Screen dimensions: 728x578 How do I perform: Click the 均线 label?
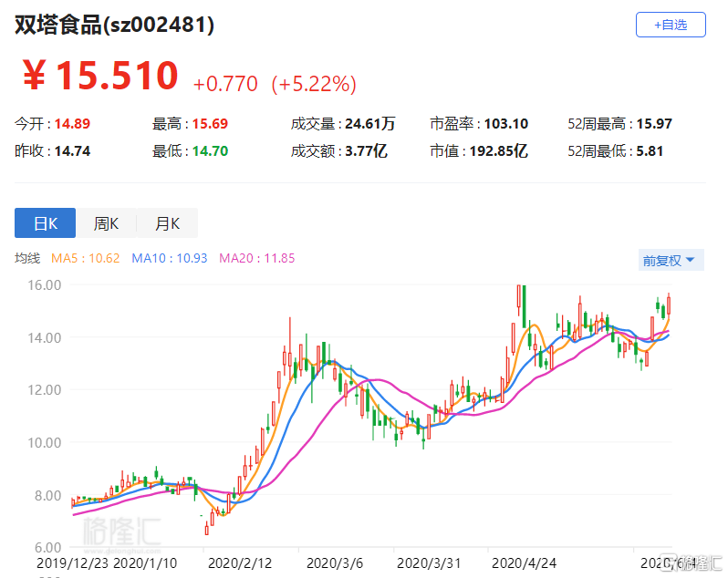point(27,258)
